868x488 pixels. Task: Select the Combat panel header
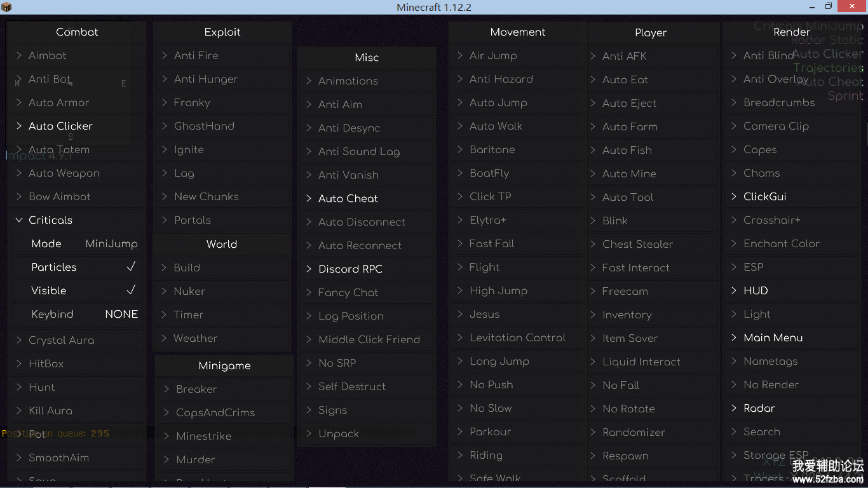77,32
